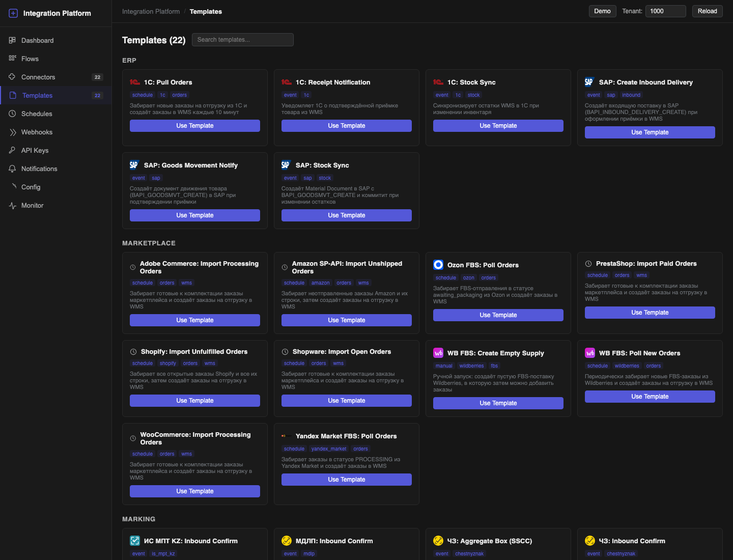
Task: Navigate to Webhooks
Action: click(55, 132)
